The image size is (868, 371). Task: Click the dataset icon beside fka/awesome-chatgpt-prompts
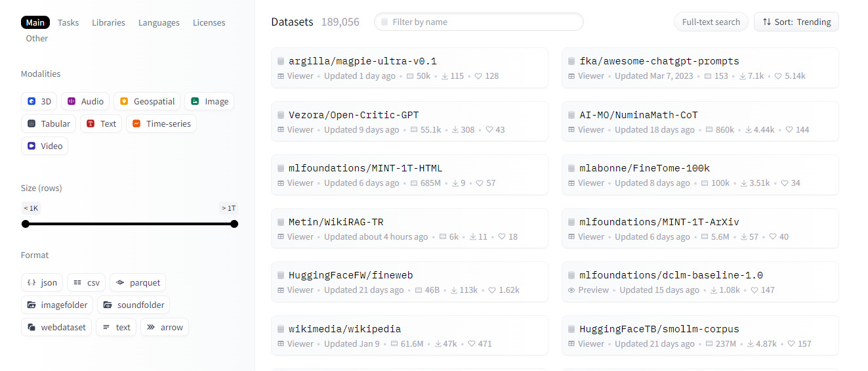[x=571, y=61]
